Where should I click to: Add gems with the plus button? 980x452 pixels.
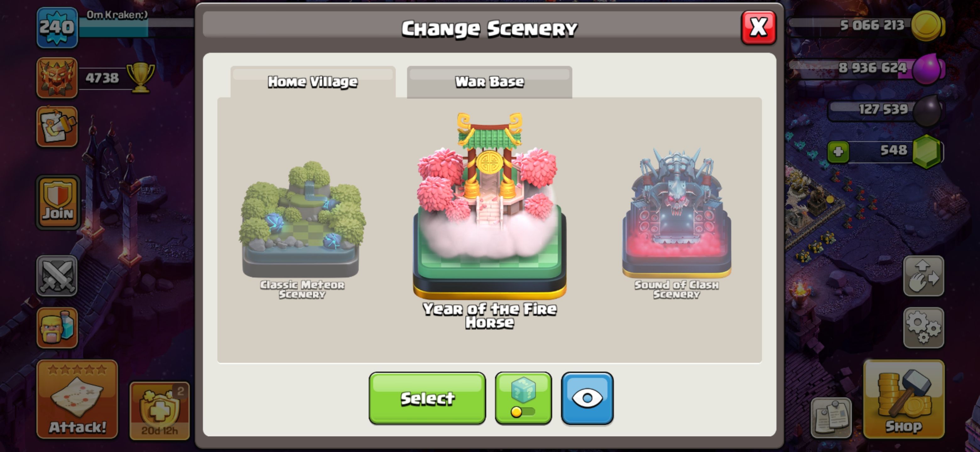click(x=838, y=152)
